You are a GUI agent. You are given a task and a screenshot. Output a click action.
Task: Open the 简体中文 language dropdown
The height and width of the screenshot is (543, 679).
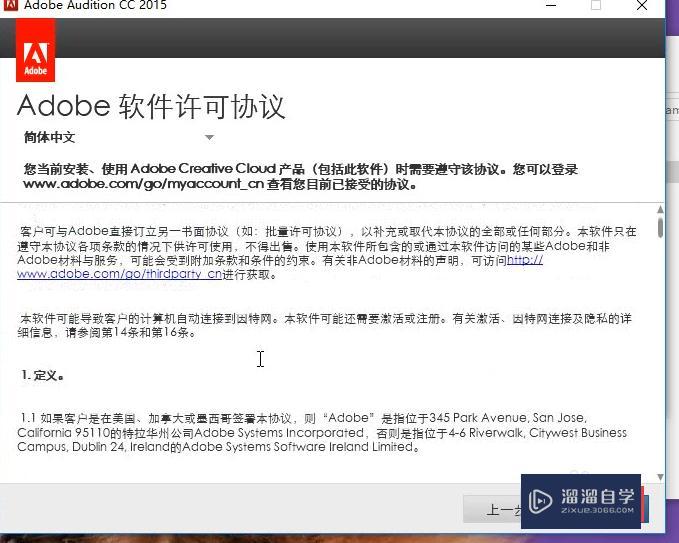point(119,138)
